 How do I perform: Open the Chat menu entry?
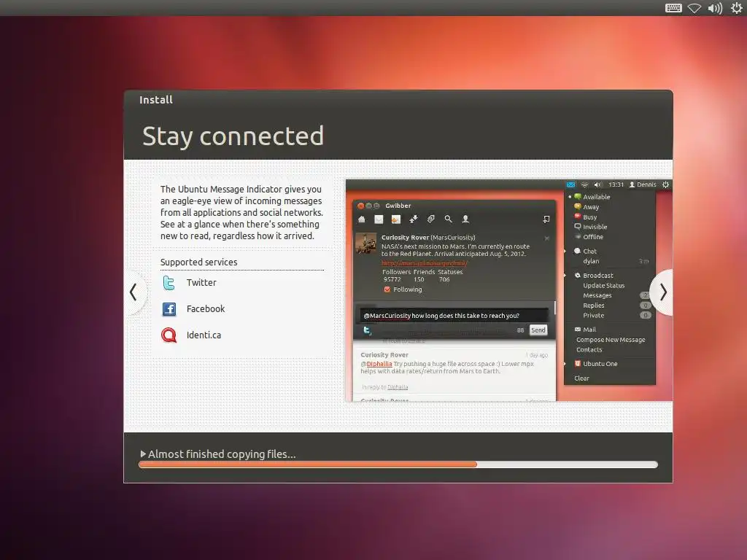click(x=589, y=251)
